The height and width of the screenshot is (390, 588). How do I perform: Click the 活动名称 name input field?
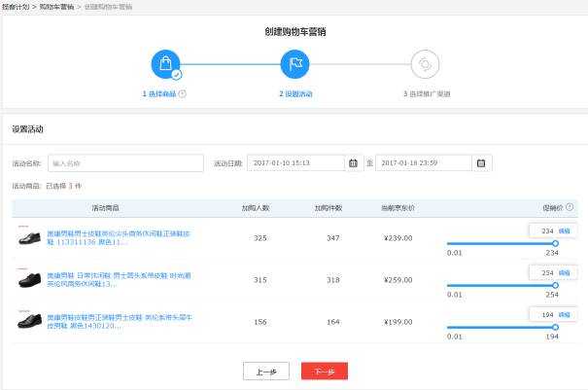112,162
